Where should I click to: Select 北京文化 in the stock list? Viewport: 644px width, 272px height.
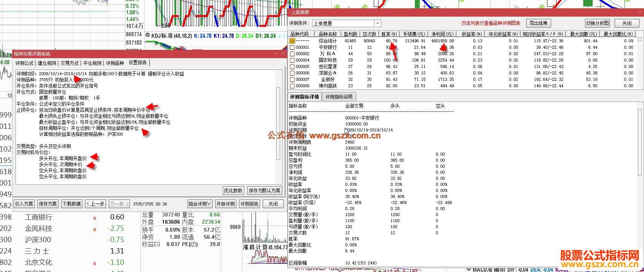click(x=39, y=263)
